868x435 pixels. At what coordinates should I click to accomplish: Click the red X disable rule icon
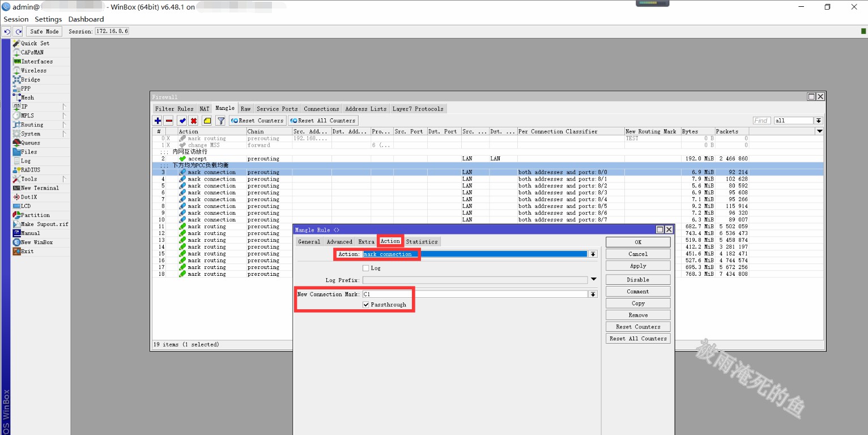[x=193, y=121]
